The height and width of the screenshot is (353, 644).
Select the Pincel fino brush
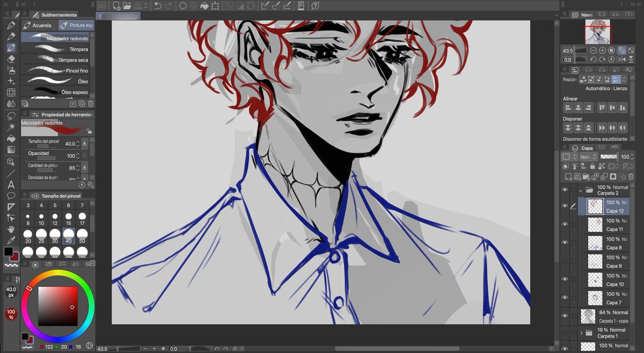tap(55, 70)
